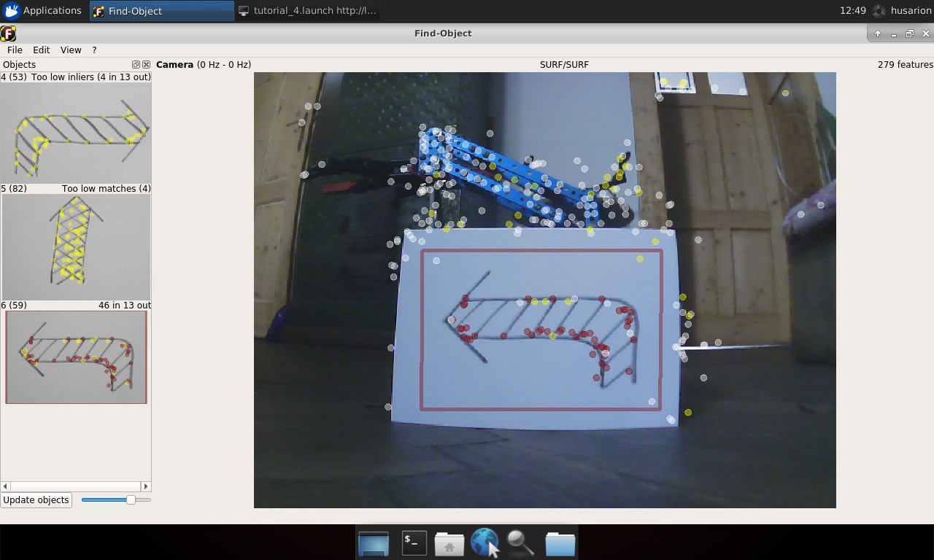Click the '279 features' label
The height and width of the screenshot is (560, 934).
point(905,65)
